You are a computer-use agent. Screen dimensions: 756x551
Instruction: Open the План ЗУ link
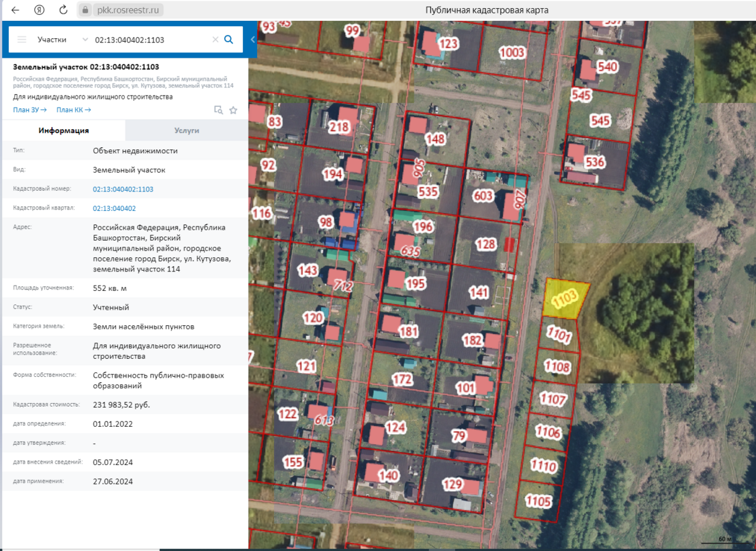[30, 110]
